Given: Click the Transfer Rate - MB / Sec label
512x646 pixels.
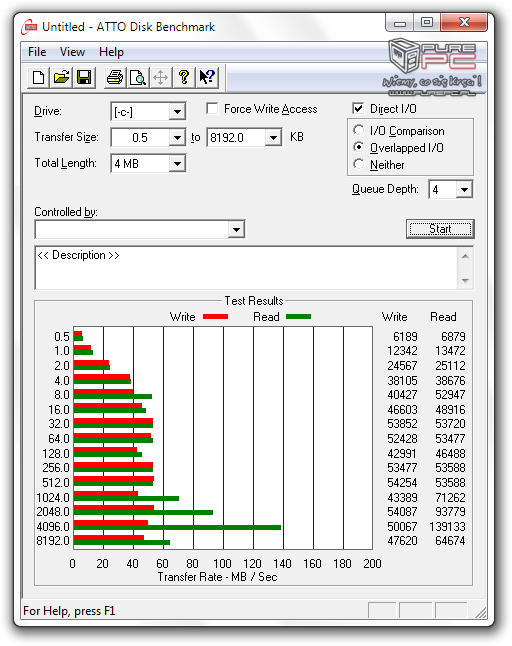Looking at the screenshot, I should 217,577.
